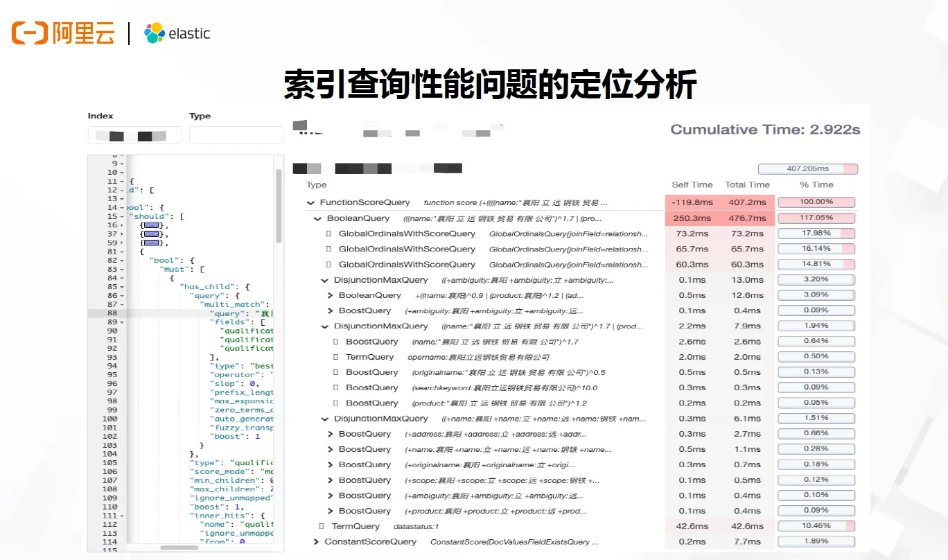Select the ConstantScoreQuery row label

371,542
